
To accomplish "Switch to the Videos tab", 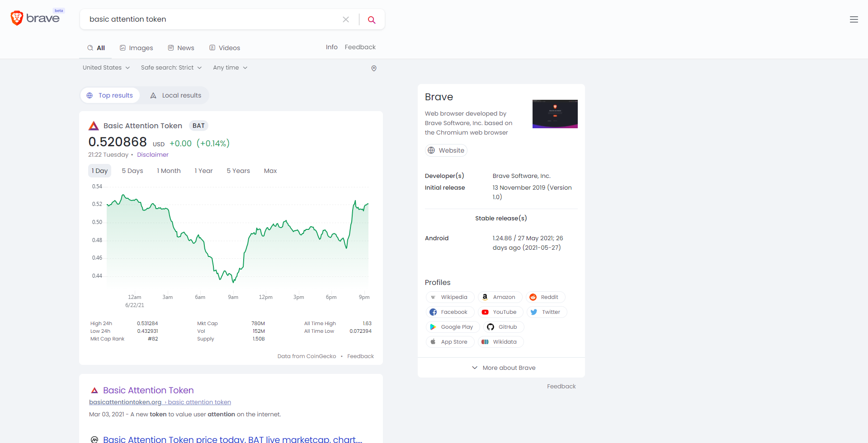I will click(x=225, y=48).
